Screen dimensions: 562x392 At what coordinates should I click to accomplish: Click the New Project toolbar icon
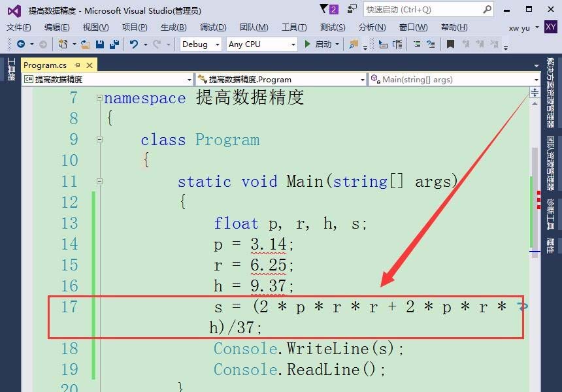point(62,44)
